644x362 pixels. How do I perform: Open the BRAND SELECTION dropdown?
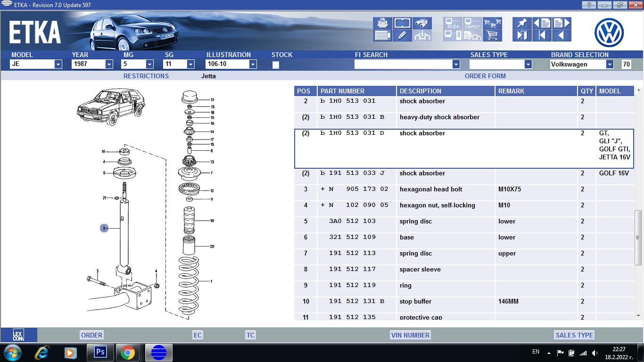coord(610,64)
